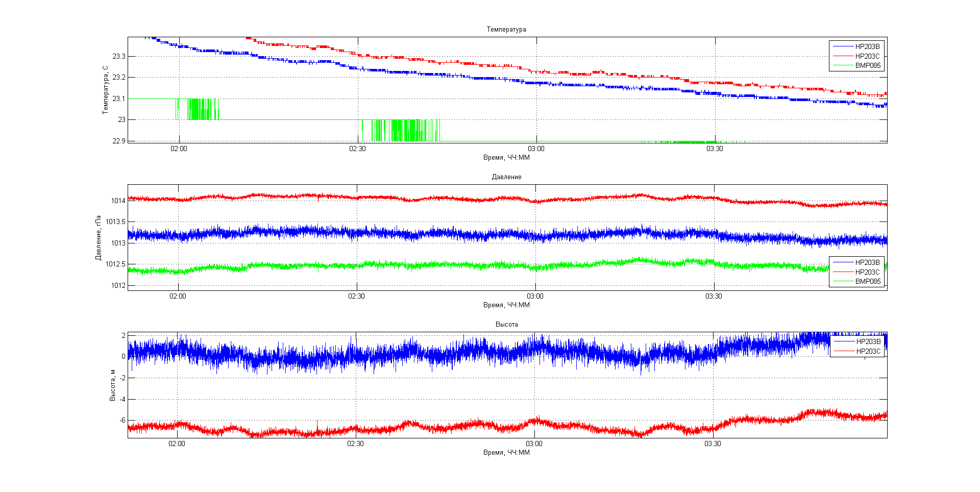Select the 23.1 tick on temperature axis
Image resolution: width=980 pixels, height=492 pixels.
119,99
